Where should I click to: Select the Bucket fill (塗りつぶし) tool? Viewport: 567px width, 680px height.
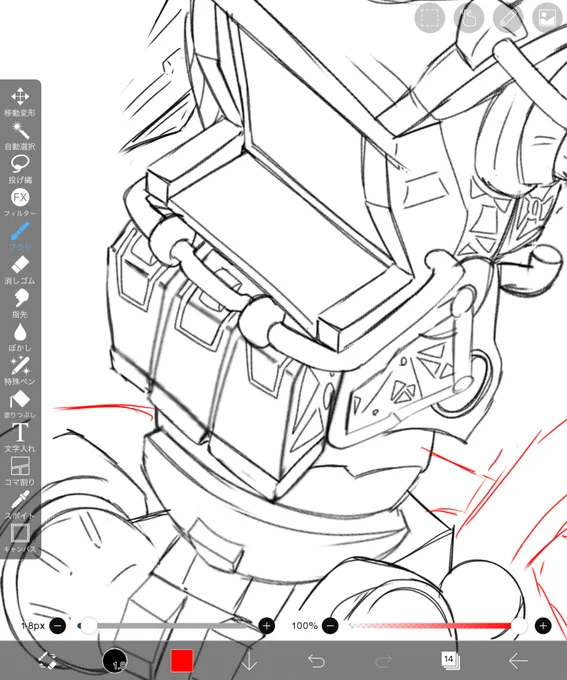(20, 404)
